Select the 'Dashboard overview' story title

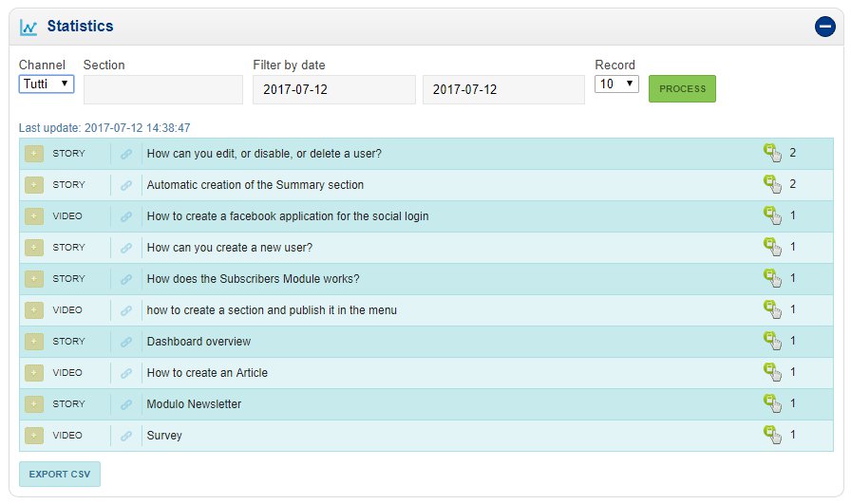tap(199, 342)
